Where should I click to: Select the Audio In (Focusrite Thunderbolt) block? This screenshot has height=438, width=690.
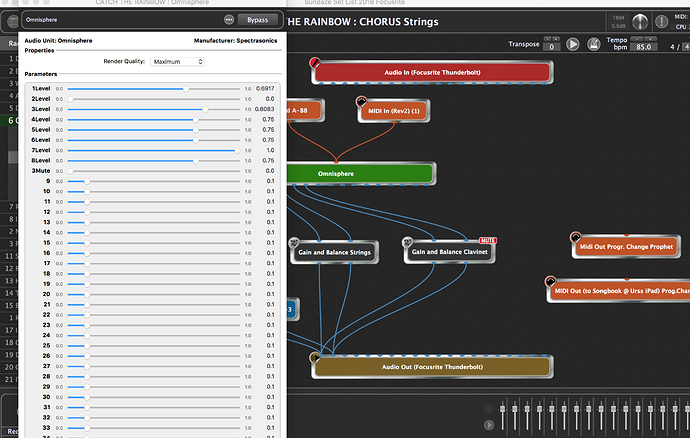pos(432,72)
